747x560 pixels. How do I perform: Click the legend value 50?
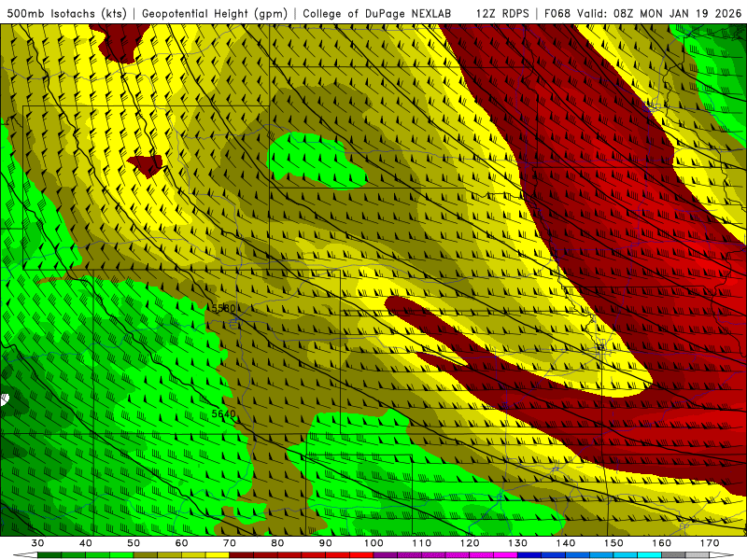pyautogui.click(x=134, y=543)
